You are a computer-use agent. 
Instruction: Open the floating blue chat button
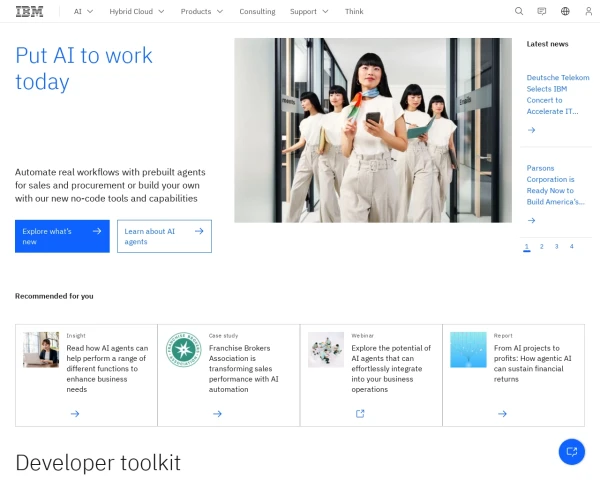point(572,452)
